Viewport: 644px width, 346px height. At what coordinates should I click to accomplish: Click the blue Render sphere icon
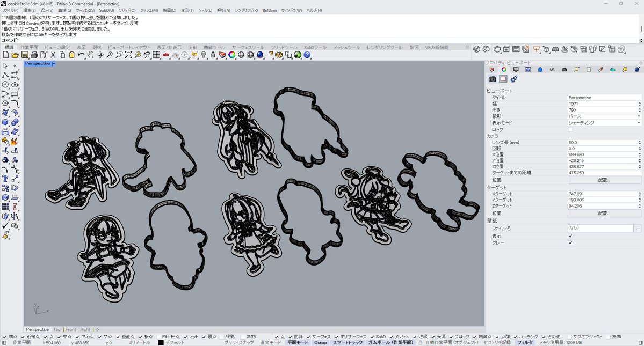click(260, 55)
